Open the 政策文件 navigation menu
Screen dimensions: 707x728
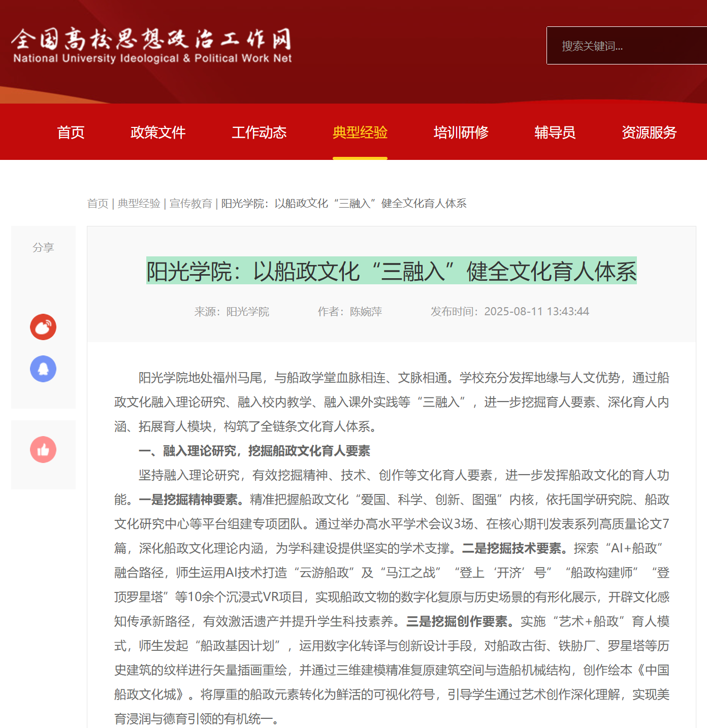pyautogui.click(x=158, y=133)
